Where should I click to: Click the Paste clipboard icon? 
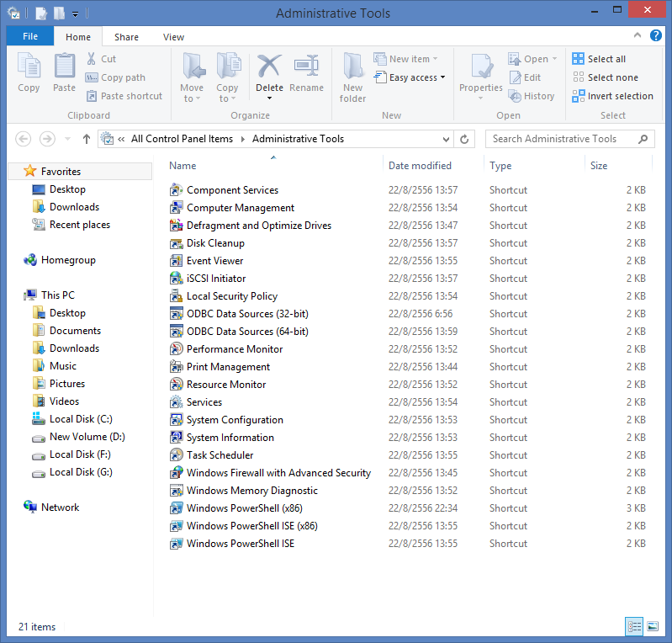tap(64, 66)
